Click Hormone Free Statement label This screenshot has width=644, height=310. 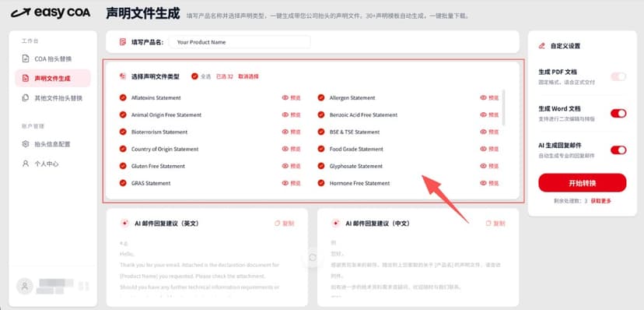point(360,183)
